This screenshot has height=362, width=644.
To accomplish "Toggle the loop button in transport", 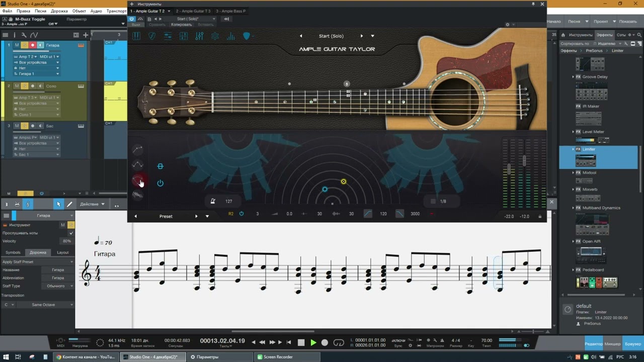I will (x=339, y=342).
